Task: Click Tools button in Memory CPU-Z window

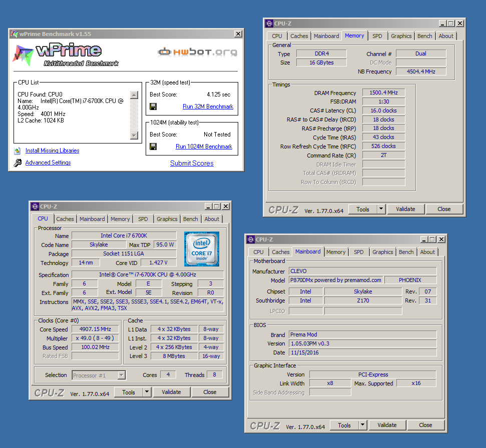Action: (363, 209)
